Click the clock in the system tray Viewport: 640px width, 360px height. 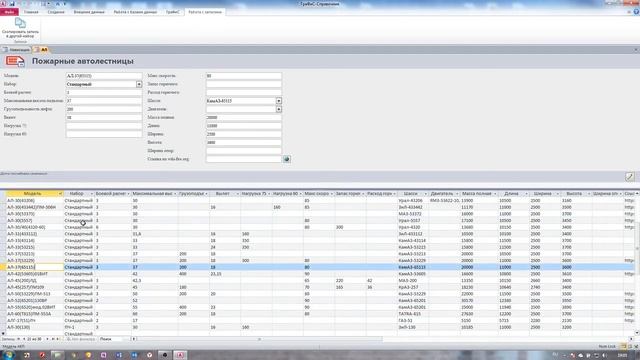622,356
